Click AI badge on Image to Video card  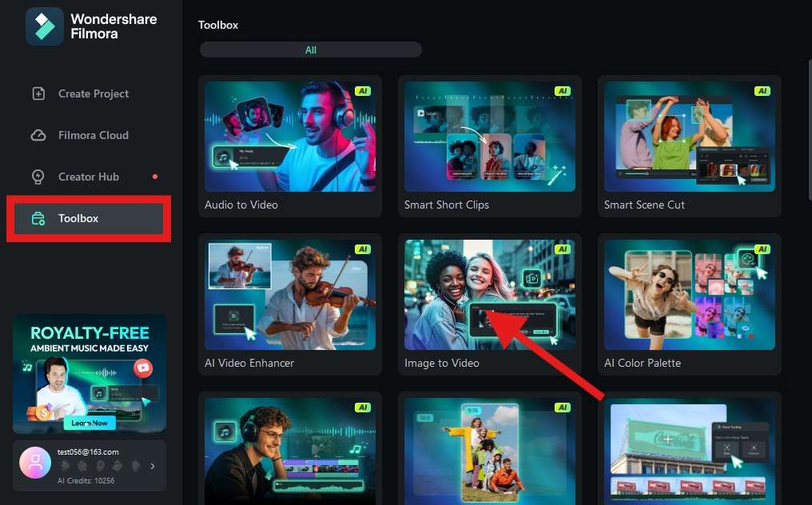563,249
